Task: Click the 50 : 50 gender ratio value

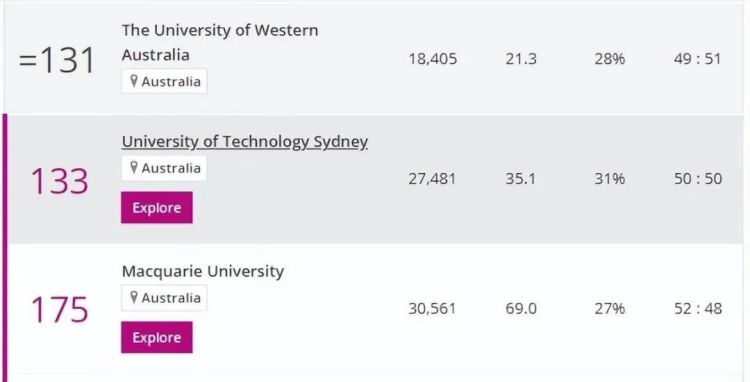Action: (698, 178)
